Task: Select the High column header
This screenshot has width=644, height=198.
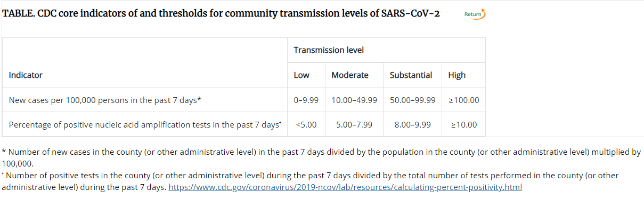Action: click(464, 75)
